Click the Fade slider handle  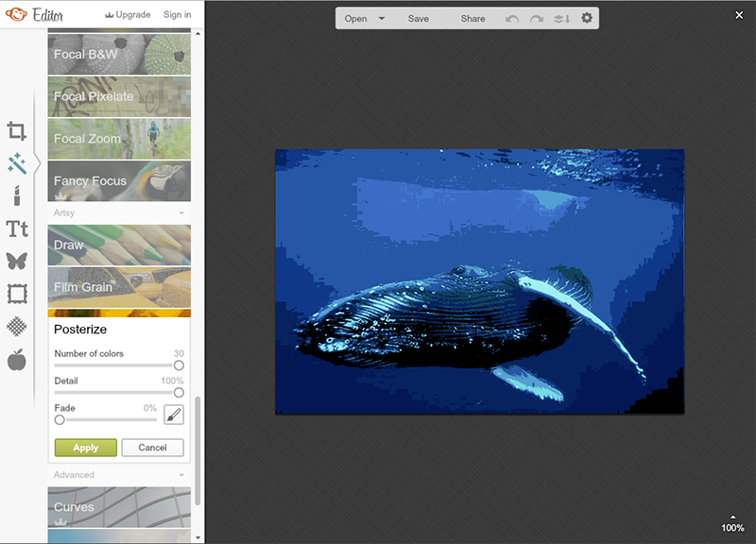point(60,419)
